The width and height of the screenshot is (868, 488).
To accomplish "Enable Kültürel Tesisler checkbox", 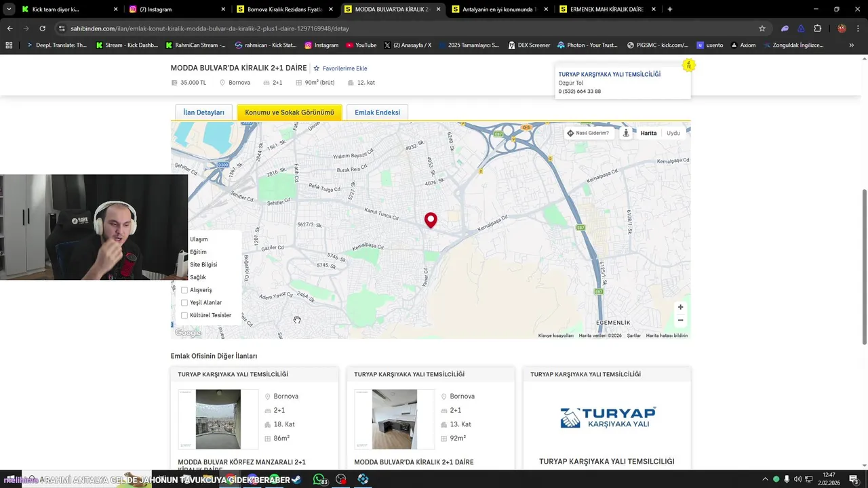I will 184,315.
